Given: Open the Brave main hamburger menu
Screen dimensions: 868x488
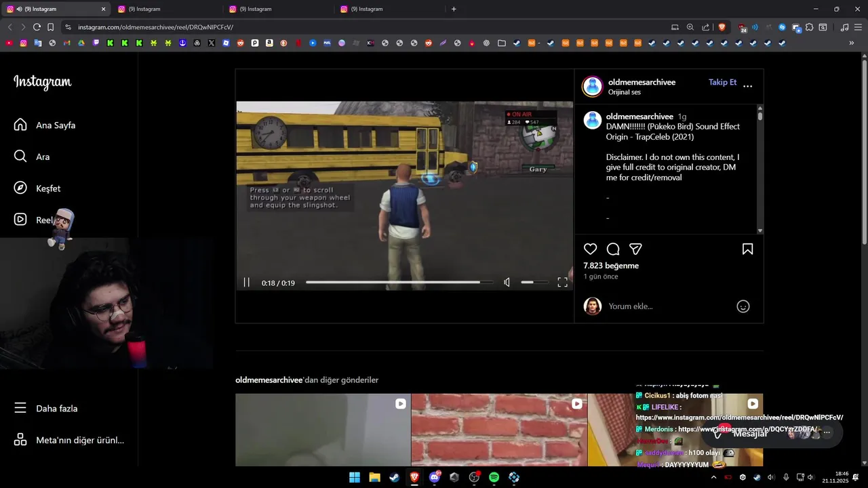Looking at the screenshot, I should [859, 27].
